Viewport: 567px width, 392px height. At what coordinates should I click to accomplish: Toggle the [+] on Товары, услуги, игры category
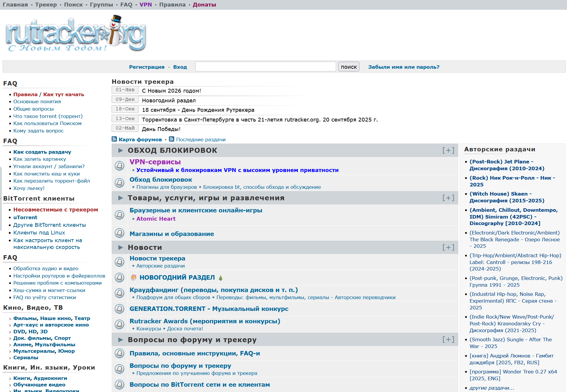point(448,198)
